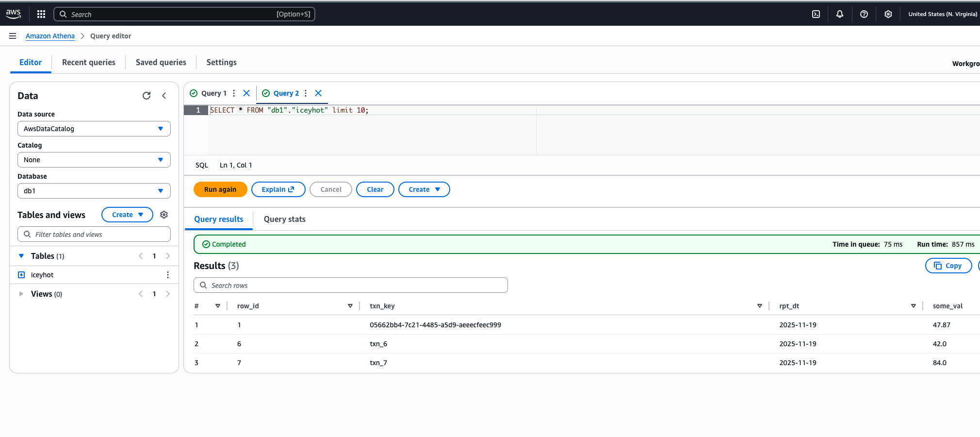Focus the Search rows field

pos(351,285)
